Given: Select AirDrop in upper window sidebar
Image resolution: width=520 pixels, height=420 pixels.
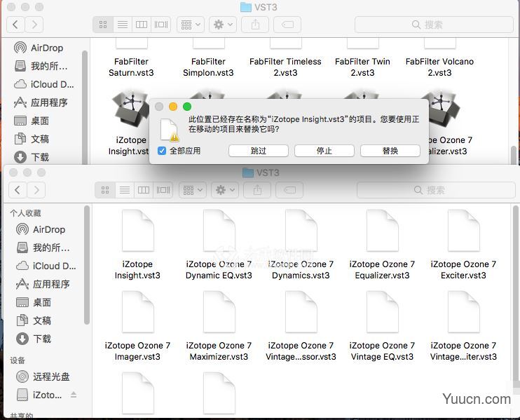Looking at the screenshot, I should coord(39,48).
